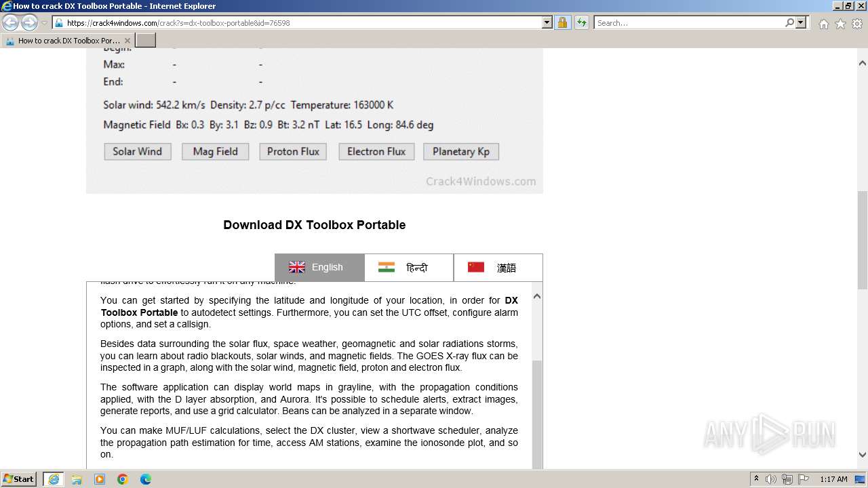Image resolution: width=868 pixels, height=488 pixels.
Task: Click the Mag Field button
Action: tap(215, 152)
